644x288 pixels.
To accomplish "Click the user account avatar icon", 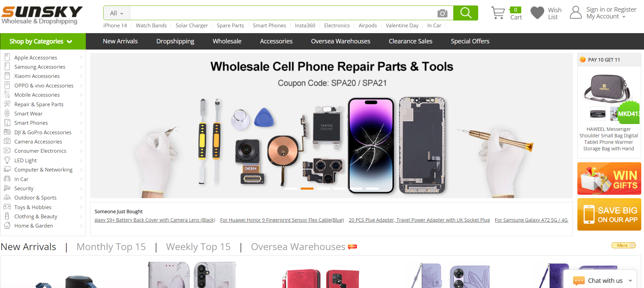I will point(576,13).
